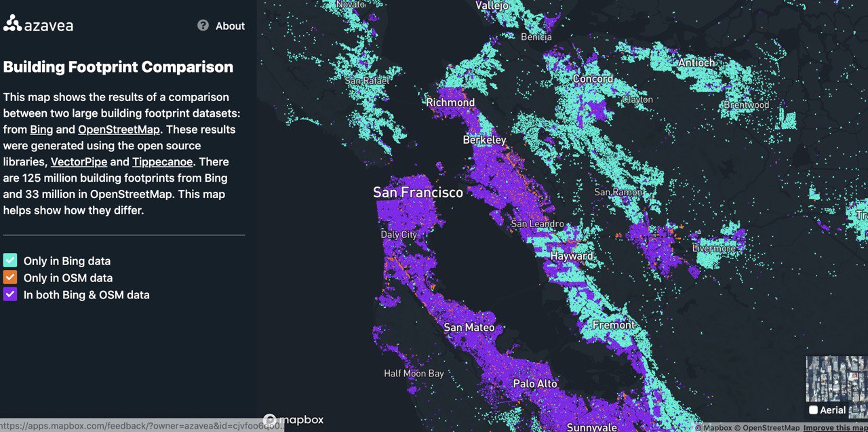Click the Fremont map label
The height and width of the screenshot is (432, 868).
[x=614, y=326]
